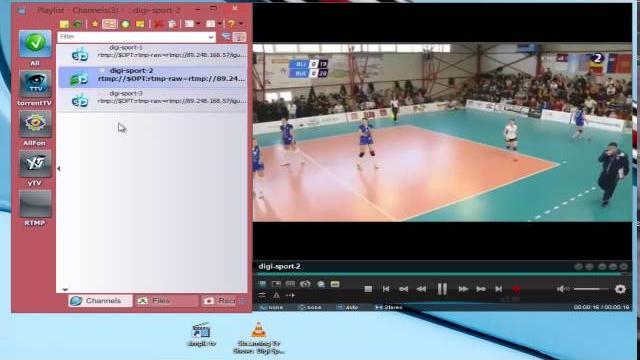Switch to the Files tab
The width and height of the screenshot is (640, 360).
click(166, 301)
